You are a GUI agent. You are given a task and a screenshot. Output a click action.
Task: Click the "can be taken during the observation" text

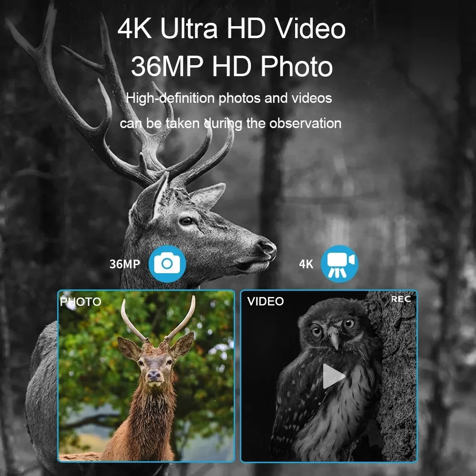(x=231, y=124)
